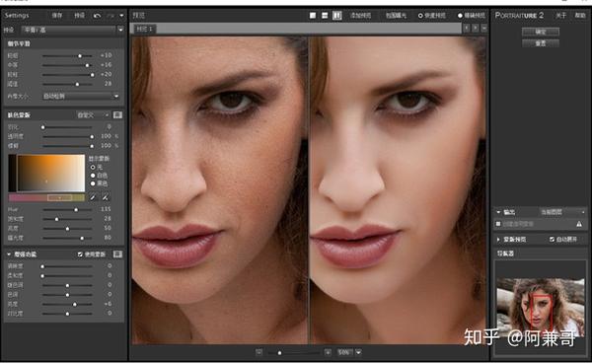Adjust the latitude slider showing 80

click(x=67, y=238)
